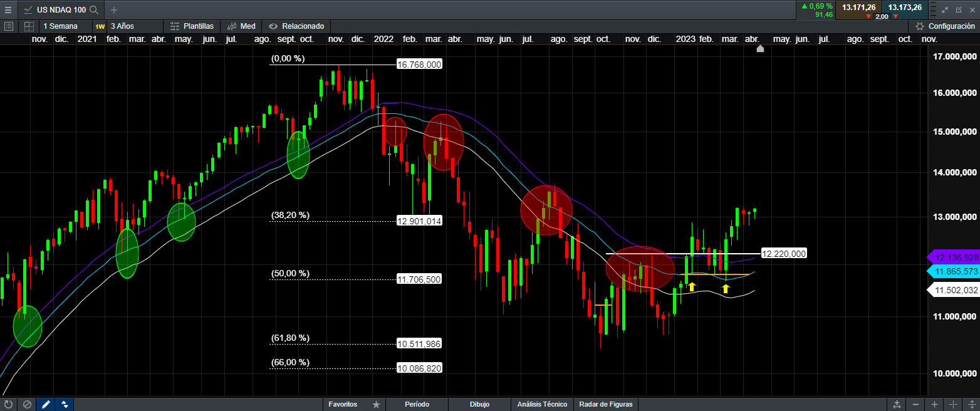
Task: Click the chart layout grid icon
Action: (29, 26)
